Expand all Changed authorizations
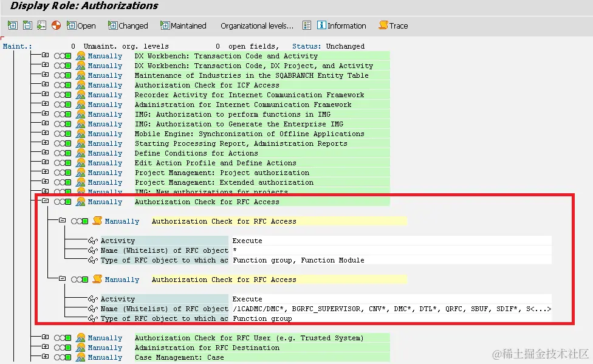The width and height of the screenshot is (593, 364). pos(128,26)
